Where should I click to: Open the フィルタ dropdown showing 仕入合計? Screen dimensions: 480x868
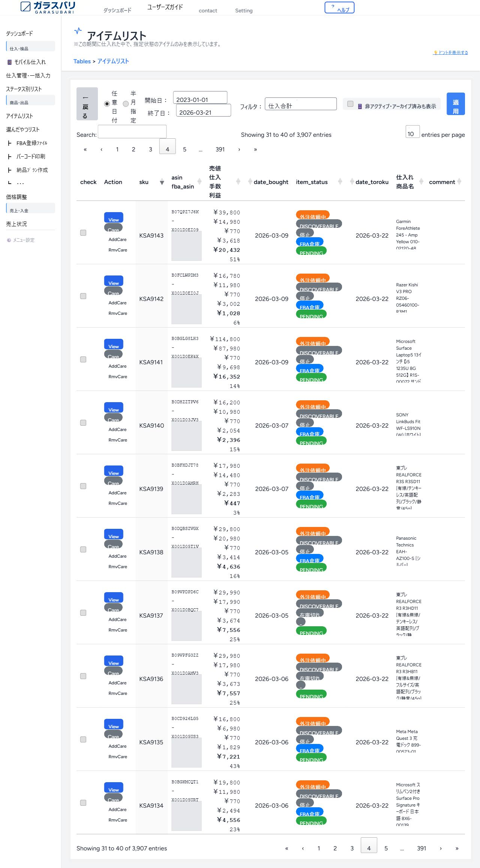click(300, 104)
